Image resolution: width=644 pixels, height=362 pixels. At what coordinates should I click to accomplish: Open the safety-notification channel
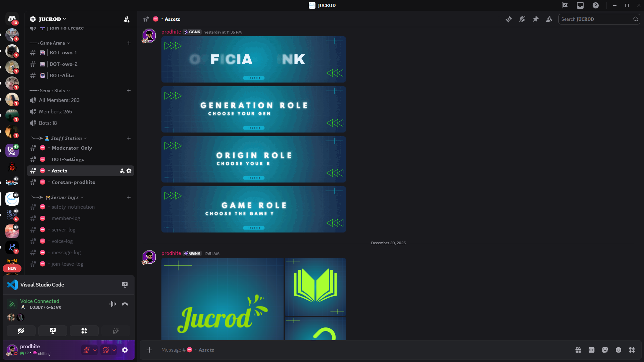[81, 207]
